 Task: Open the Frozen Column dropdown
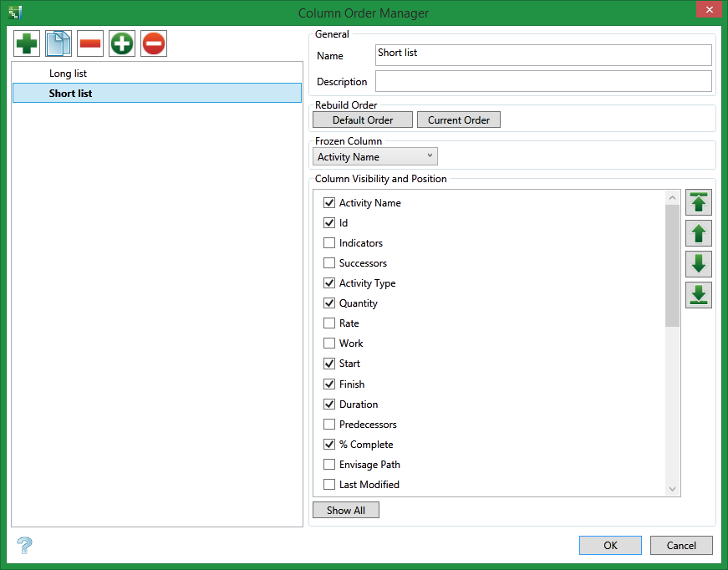coord(375,156)
